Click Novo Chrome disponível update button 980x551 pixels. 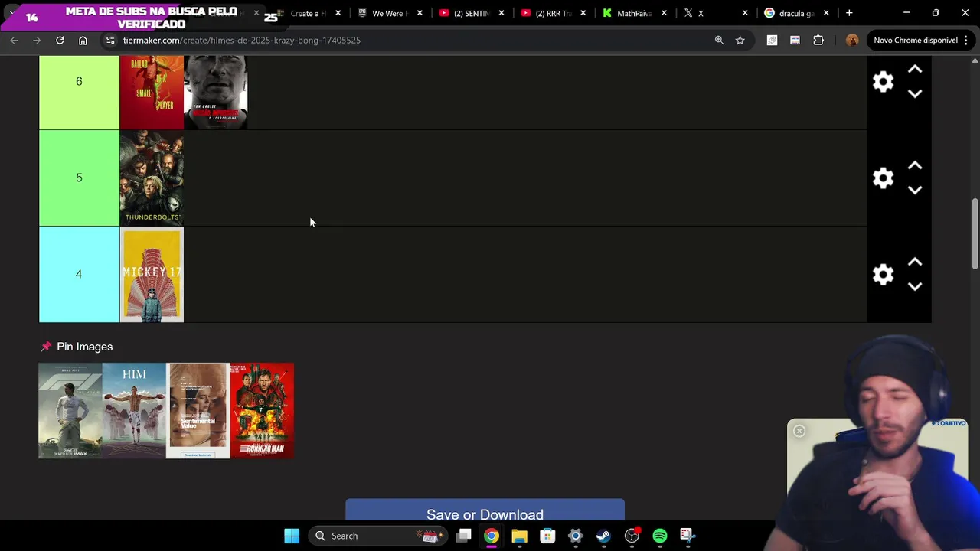point(915,40)
